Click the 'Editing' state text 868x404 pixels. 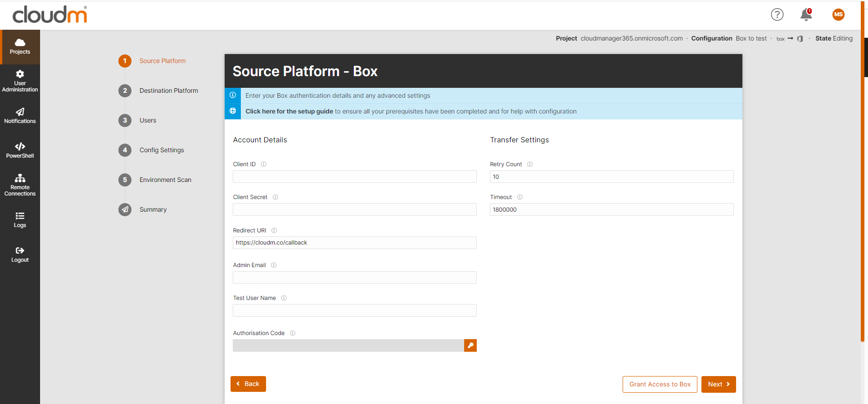pyautogui.click(x=843, y=38)
